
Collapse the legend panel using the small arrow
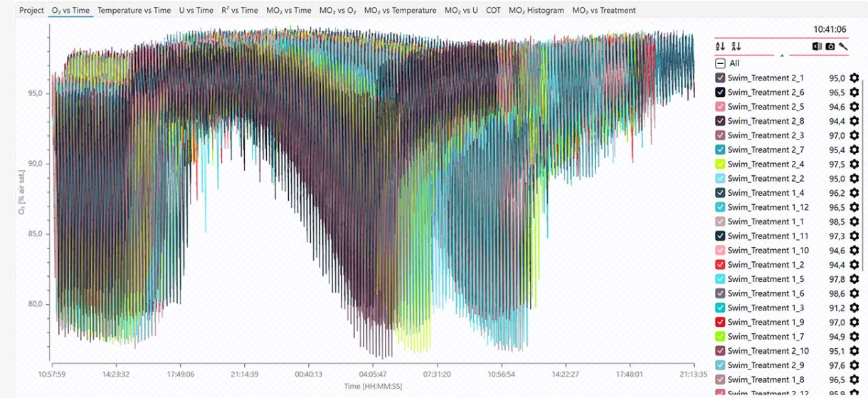pyautogui.click(x=781, y=55)
